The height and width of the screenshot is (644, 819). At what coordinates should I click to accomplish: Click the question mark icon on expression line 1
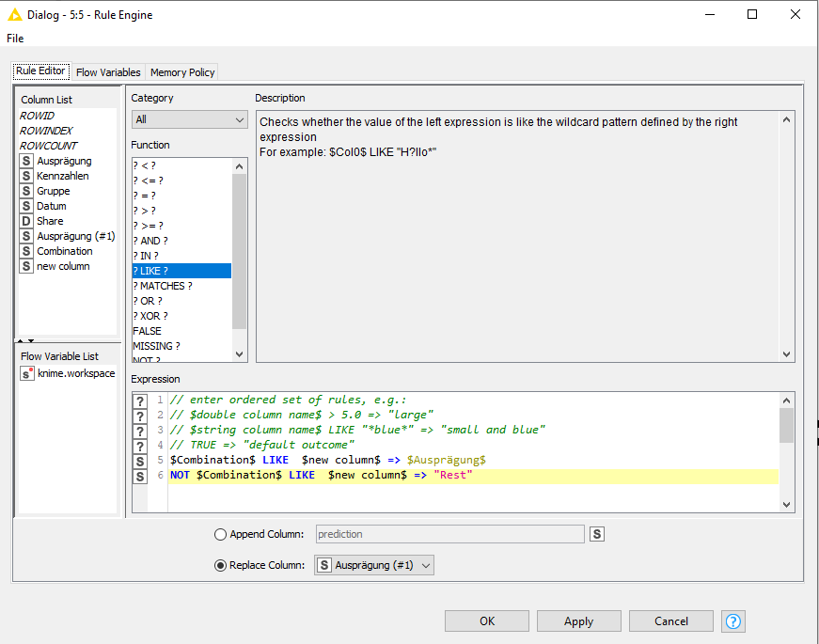point(139,401)
